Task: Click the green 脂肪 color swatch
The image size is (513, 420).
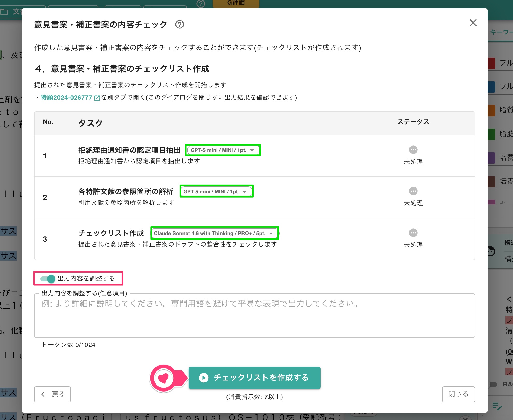Action: pos(491,134)
